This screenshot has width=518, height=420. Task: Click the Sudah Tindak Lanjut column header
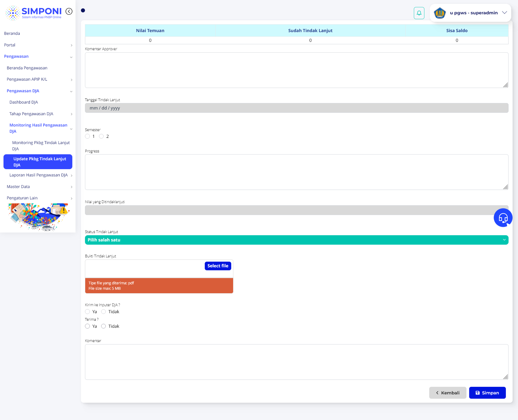pyautogui.click(x=310, y=30)
